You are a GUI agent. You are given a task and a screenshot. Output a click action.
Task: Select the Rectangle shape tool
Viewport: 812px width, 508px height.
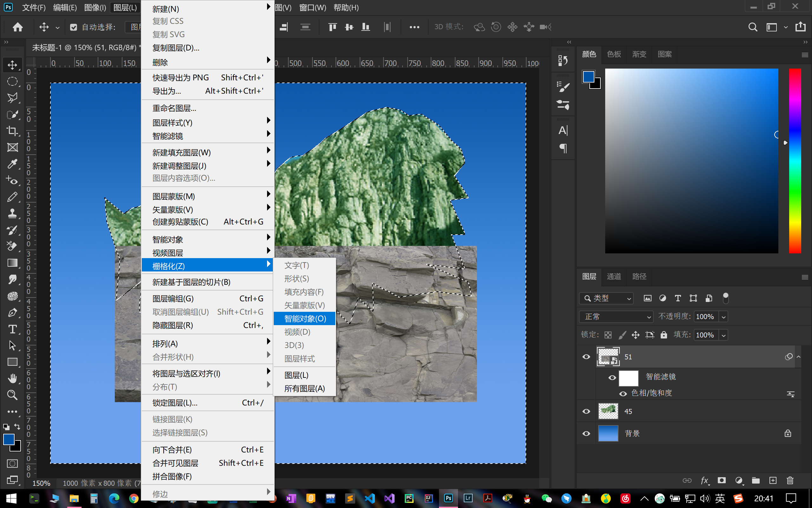12,362
